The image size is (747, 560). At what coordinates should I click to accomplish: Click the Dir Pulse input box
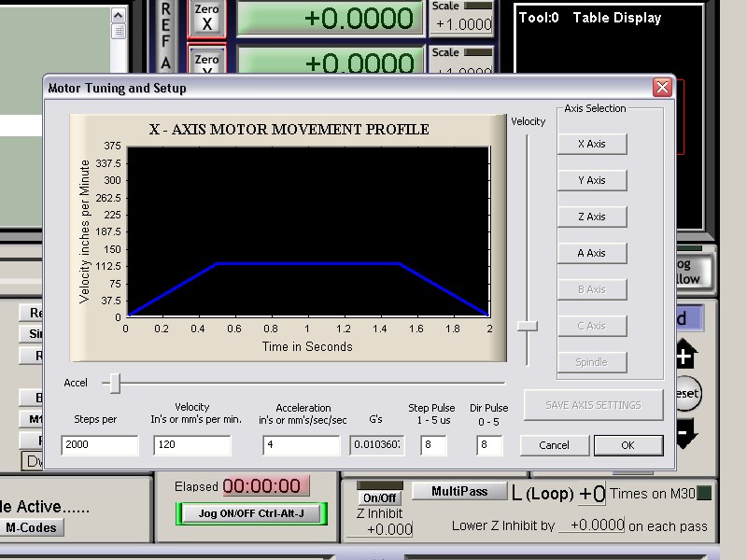pos(489,445)
